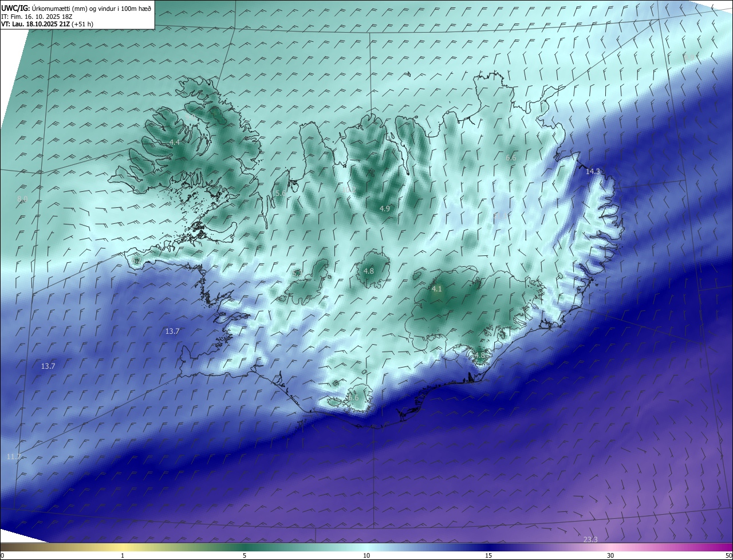Click the '30' tick label on the color scale

pos(610,555)
